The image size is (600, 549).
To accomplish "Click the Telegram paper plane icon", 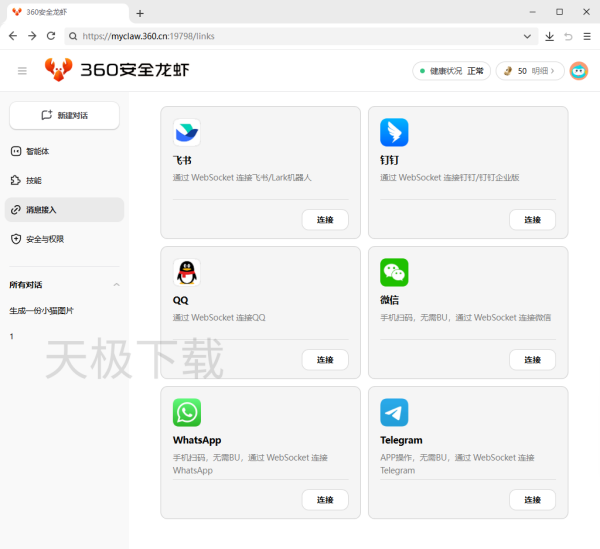I will coord(394,412).
